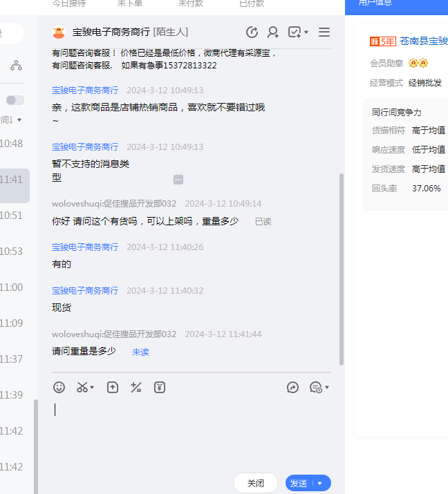Image resolution: width=448 pixels, height=494 pixels.
Task: Click the forward message icon
Action: (292, 388)
